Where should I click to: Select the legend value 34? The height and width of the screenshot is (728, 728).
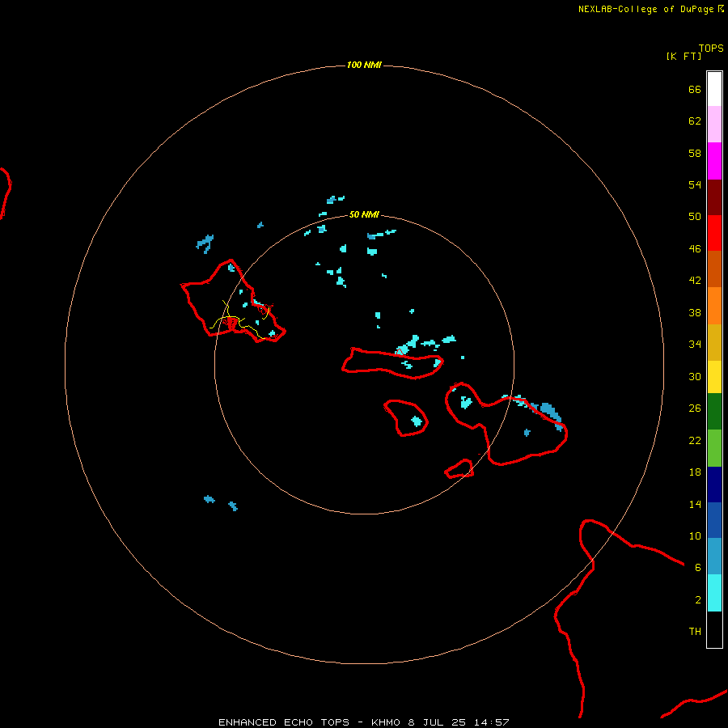[695, 345]
